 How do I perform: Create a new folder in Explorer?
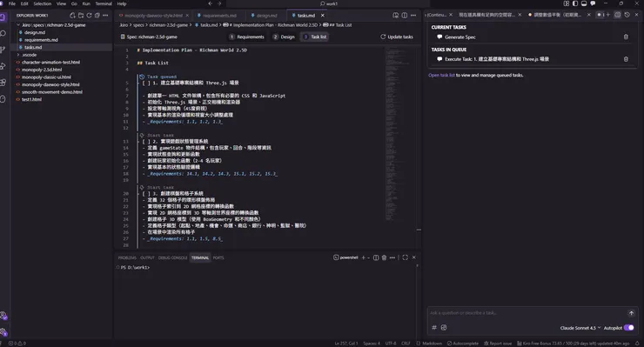(x=81, y=15)
